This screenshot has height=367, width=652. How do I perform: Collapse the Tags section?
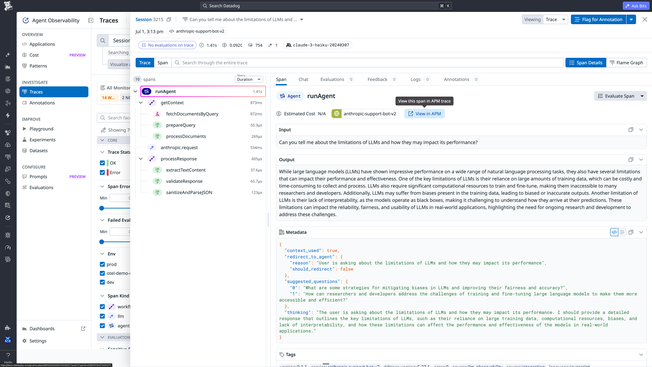point(641,355)
